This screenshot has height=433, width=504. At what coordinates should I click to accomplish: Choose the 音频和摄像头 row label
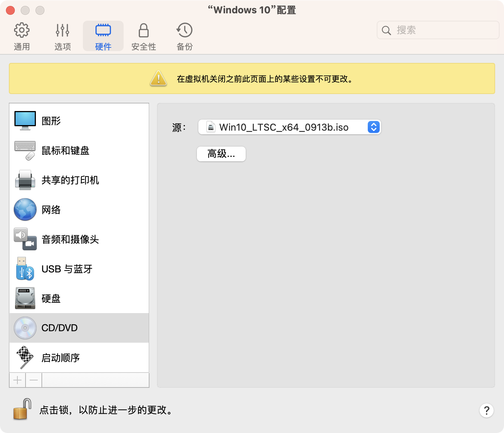[x=70, y=239]
